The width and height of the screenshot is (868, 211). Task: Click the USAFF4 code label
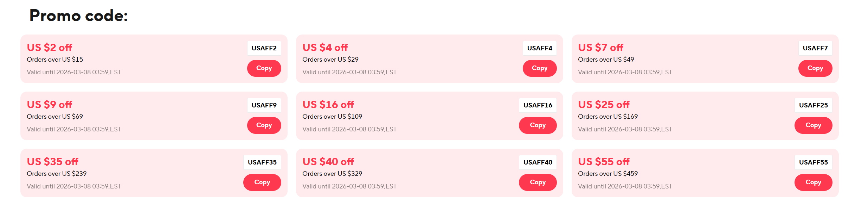tap(539, 48)
